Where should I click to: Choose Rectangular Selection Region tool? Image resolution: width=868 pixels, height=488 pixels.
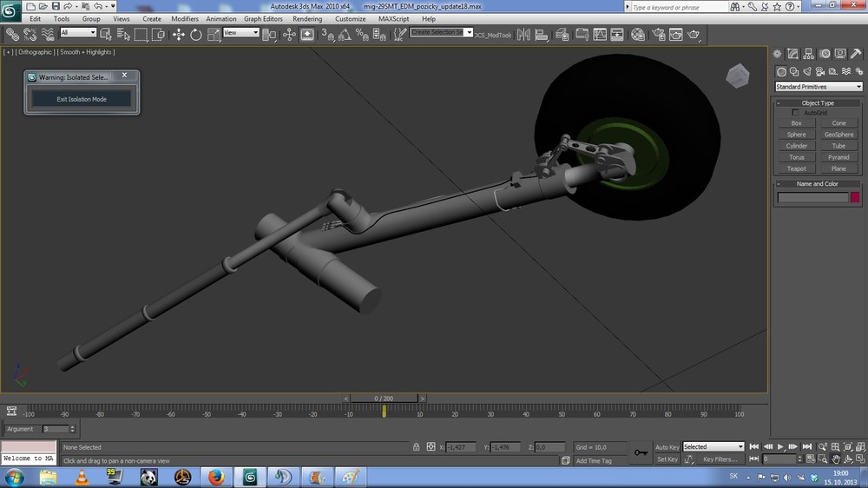click(x=141, y=35)
